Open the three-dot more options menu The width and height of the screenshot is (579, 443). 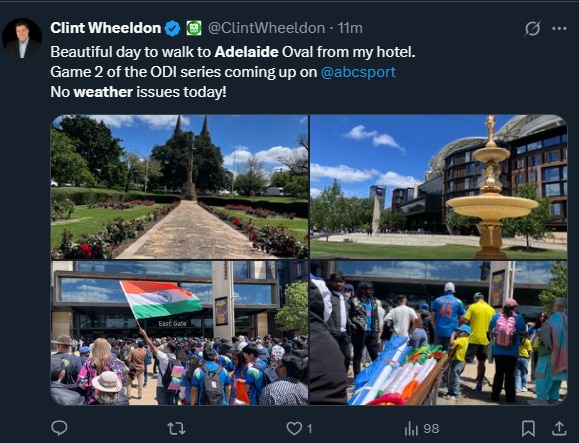click(x=559, y=28)
